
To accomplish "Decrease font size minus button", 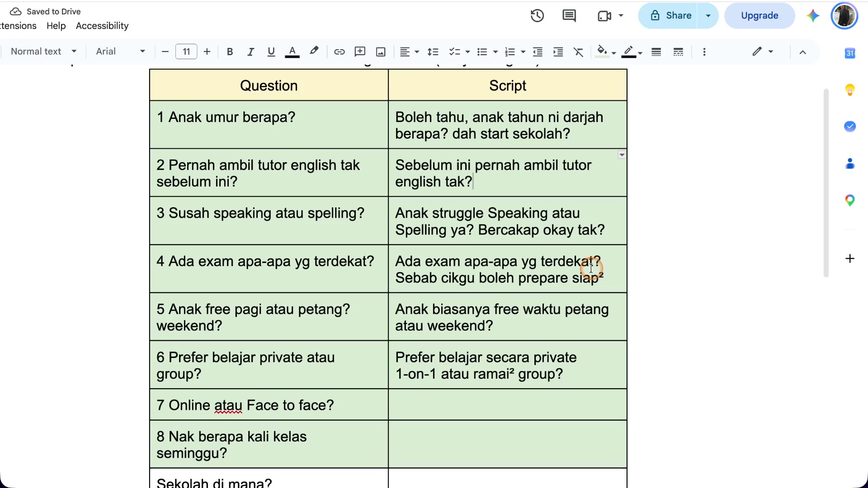I will pos(165,52).
